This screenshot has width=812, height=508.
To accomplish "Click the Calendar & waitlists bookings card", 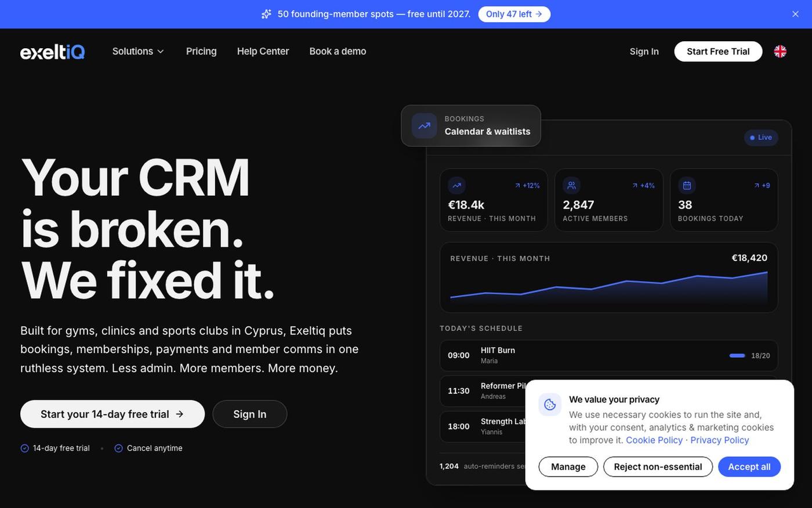I will point(471,125).
